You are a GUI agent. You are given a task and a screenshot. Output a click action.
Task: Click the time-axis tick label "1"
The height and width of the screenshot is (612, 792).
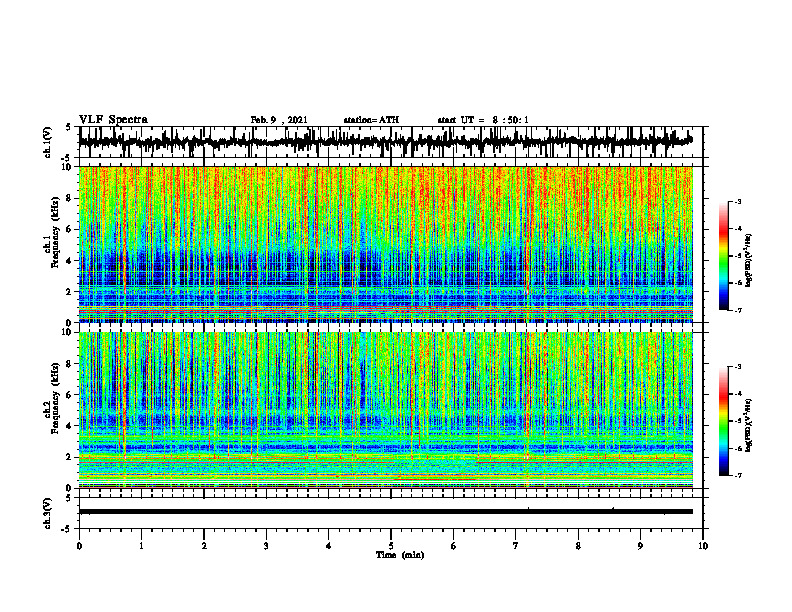(x=141, y=546)
